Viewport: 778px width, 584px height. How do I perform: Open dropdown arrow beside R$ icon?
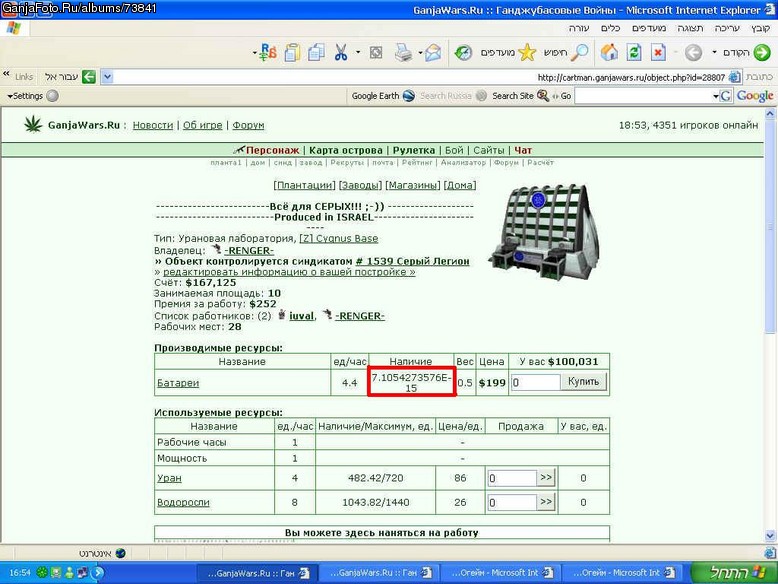pyautogui.click(x=255, y=52)
